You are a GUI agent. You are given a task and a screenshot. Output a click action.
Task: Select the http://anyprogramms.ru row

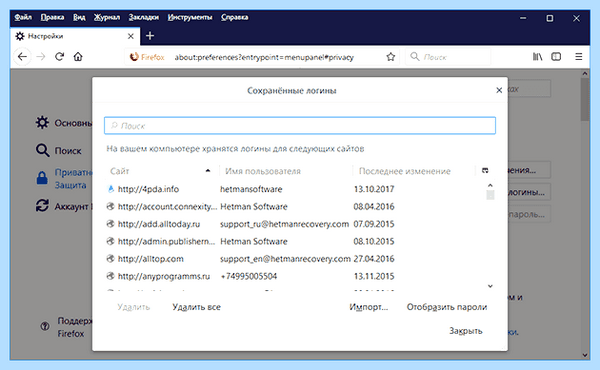(x=296, y=276)
